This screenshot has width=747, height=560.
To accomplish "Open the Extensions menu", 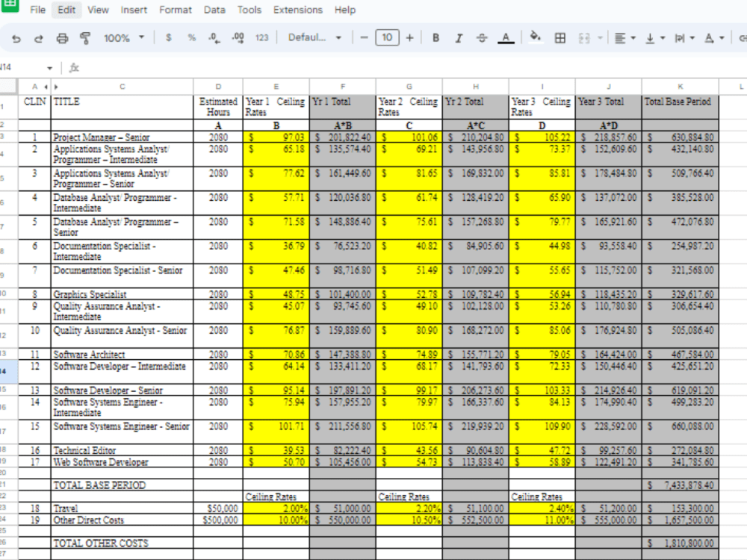I will [298, 10].
